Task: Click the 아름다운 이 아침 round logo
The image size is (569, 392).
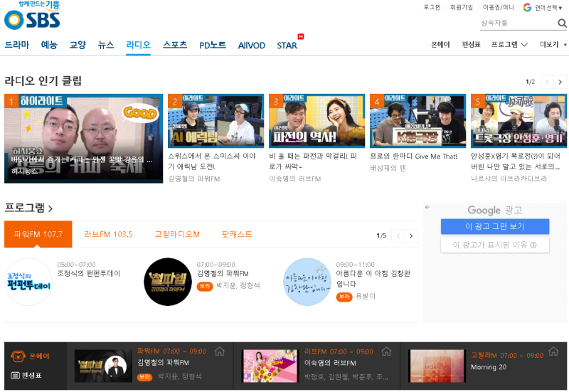Action: (x=307, y=282)
